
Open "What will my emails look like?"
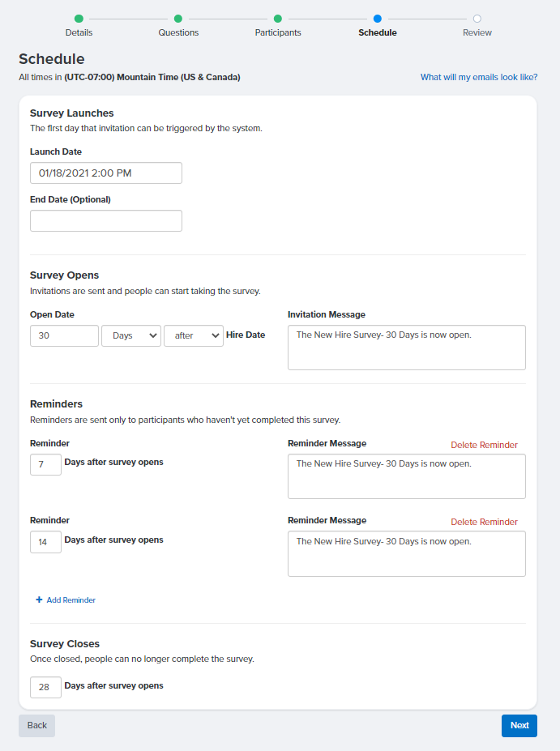(x=478, y=76)
